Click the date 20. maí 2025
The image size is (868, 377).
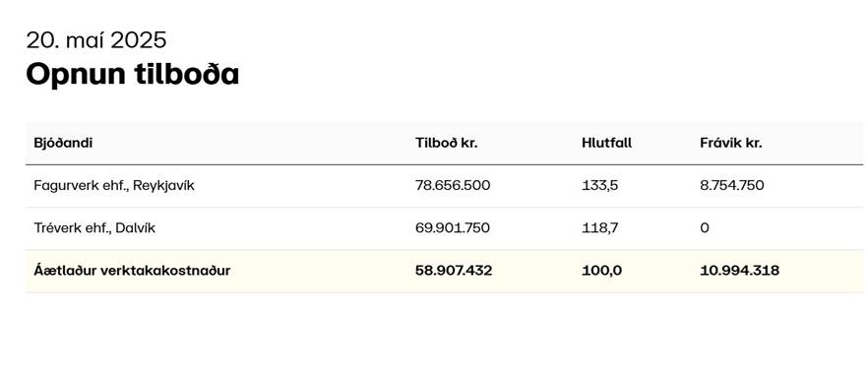click(x=96, y=39)
